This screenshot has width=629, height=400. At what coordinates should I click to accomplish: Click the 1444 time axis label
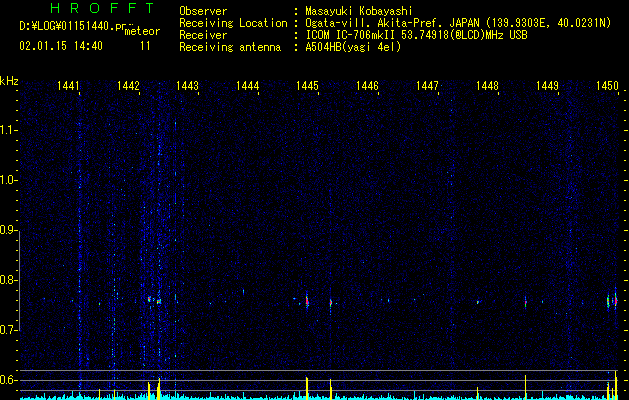click(x=248, y=85)
